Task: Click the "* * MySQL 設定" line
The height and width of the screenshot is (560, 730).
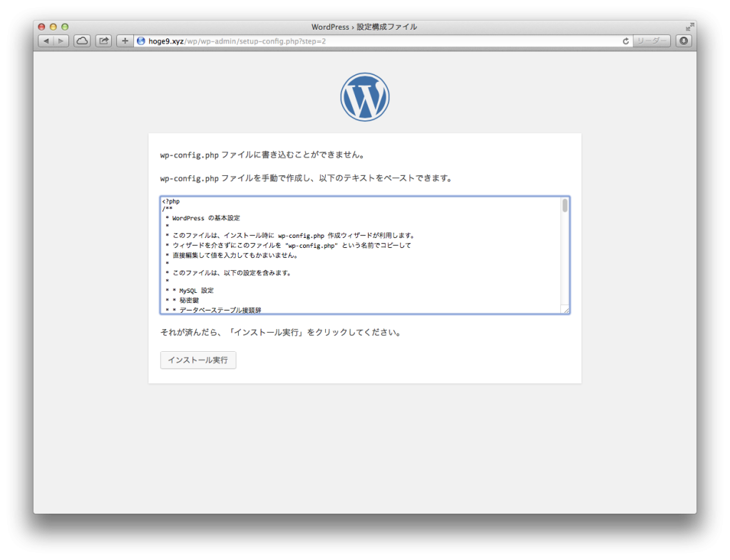Action: (190, 291)
